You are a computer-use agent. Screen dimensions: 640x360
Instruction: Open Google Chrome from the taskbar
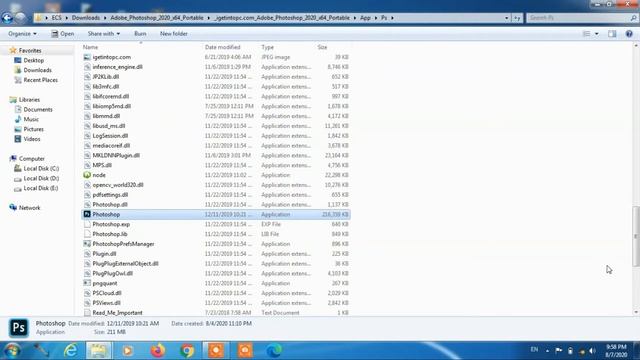pyautogui.click(x=187, y=351)
